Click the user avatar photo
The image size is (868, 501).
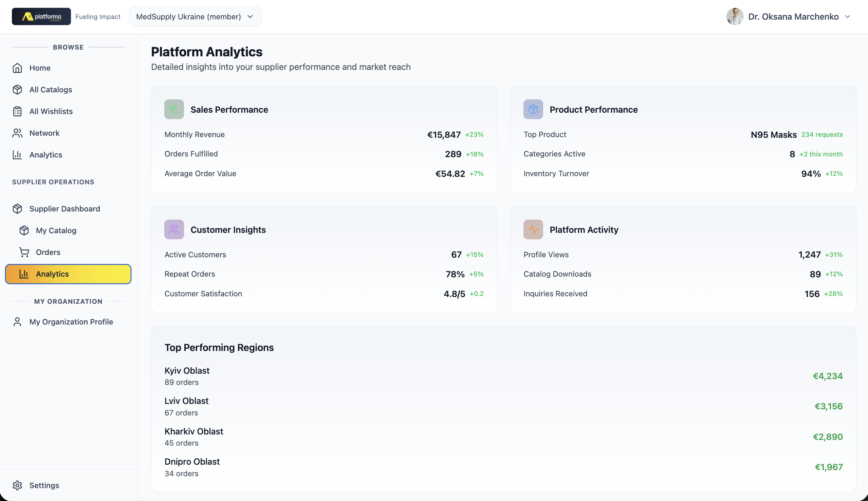[735, 17]
